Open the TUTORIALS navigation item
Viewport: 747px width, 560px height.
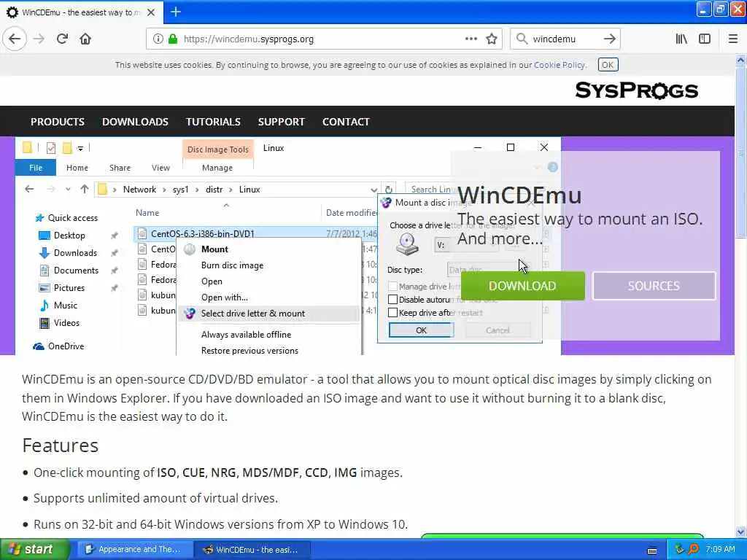coord(214,122)
